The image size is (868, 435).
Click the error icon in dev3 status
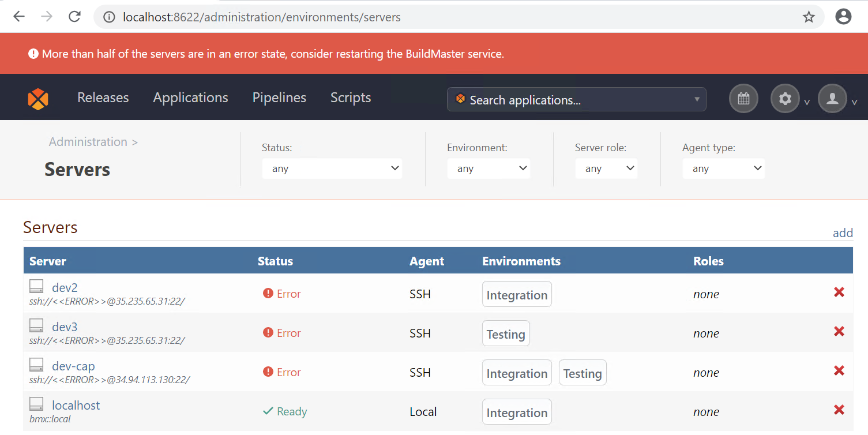click(268, 333)
